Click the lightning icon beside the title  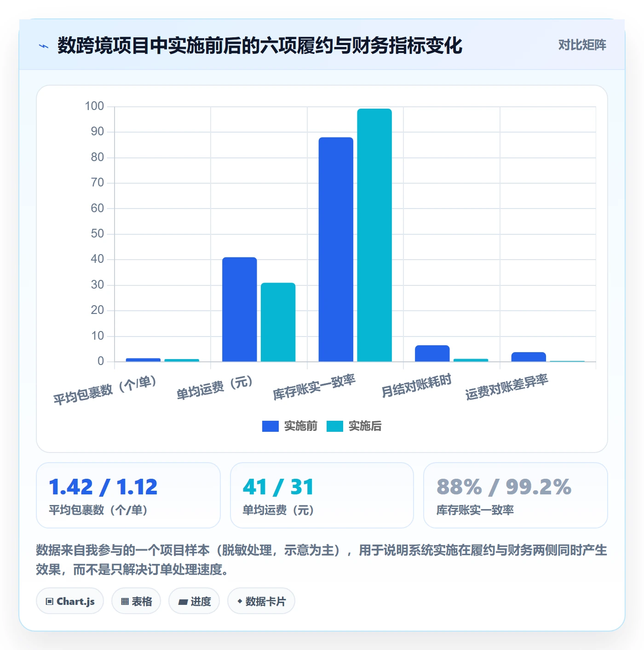44,46
